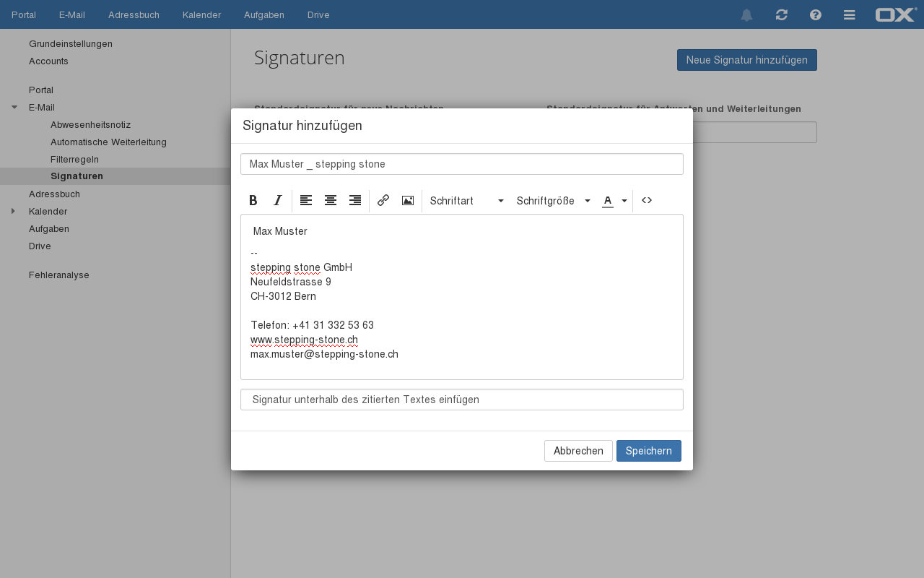Align signature text left
Image resolution: width=924 pixels, height=578 pixels.
coord(306,201)
